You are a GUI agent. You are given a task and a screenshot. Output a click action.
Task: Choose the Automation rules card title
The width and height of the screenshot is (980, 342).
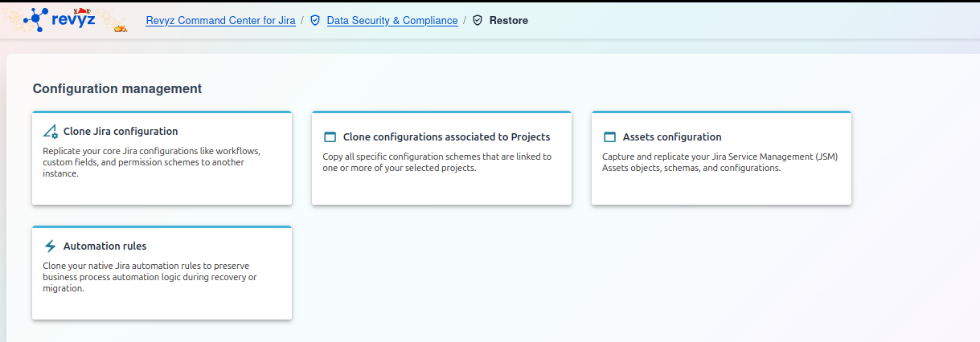[105, 246]
